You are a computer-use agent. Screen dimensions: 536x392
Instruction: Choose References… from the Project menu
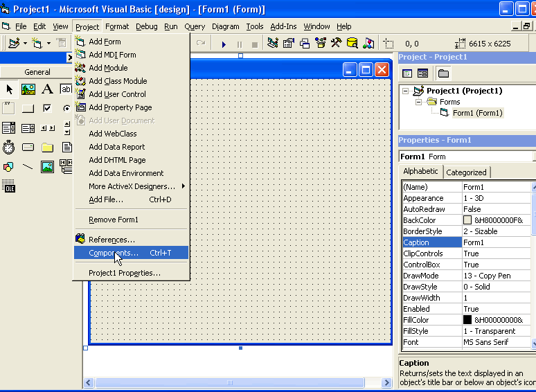[x=132, y=240]
